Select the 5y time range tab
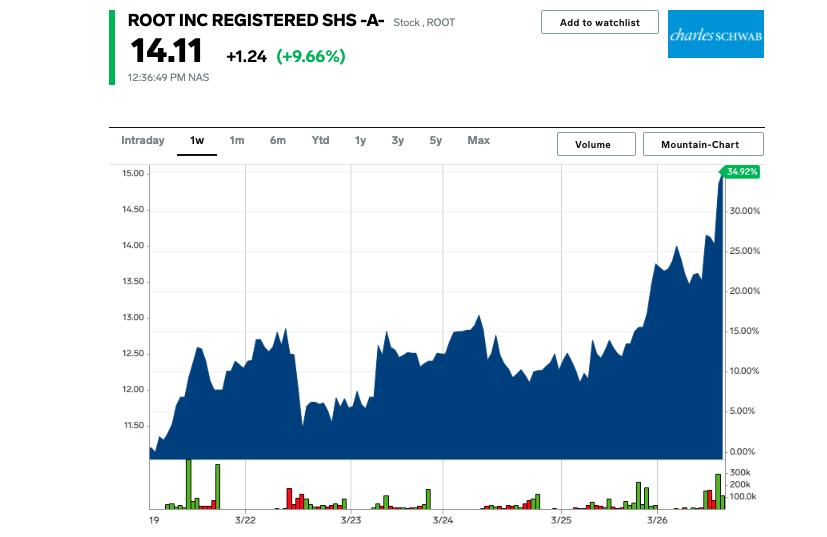Screen dimensions: 827x537 click(x=436, y=140)
